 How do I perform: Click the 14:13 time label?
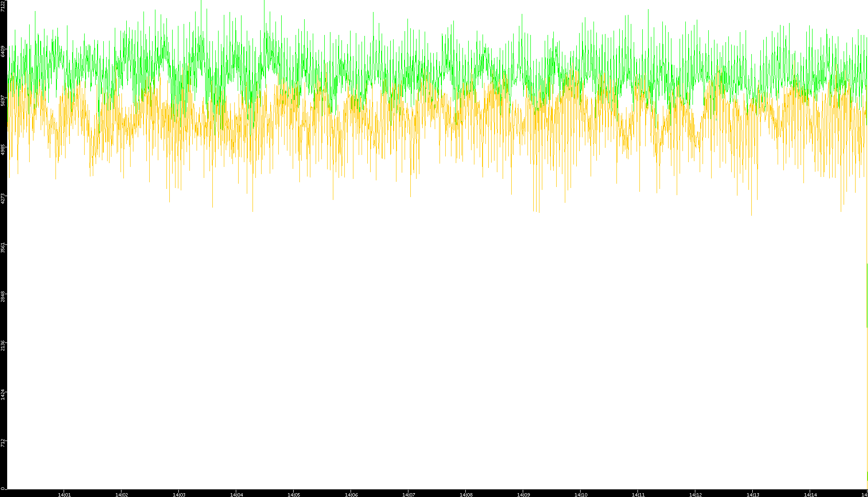pyautogui.click(x=753, y=495)
